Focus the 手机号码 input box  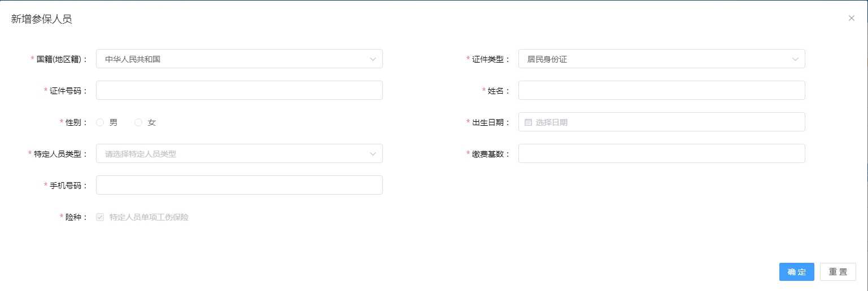point(239,185)
